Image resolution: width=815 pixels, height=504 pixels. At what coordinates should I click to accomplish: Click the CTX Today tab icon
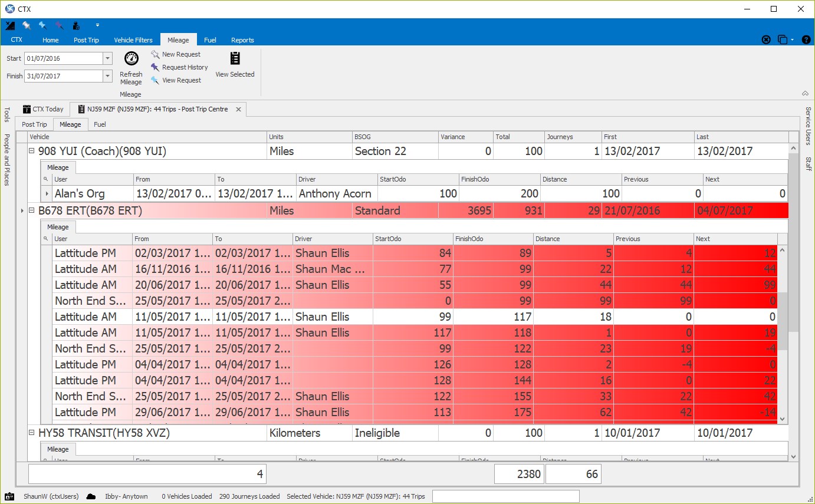point(27,109)
